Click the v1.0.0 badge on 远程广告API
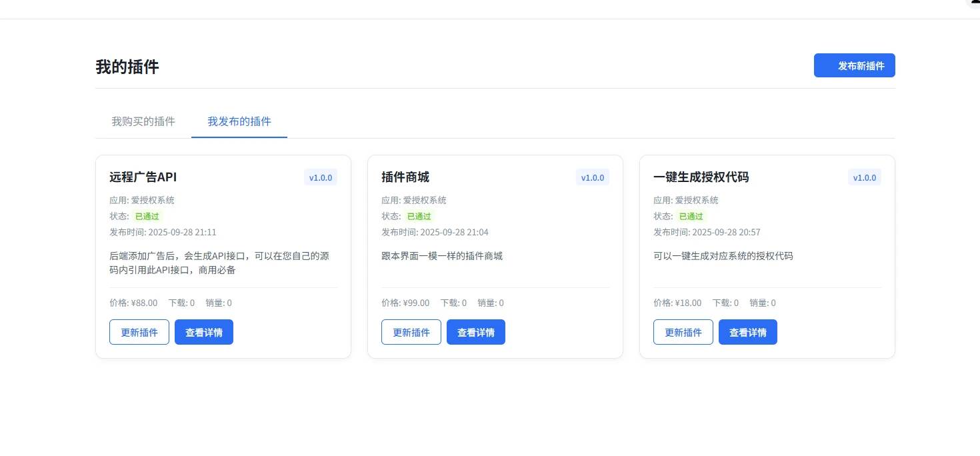This screenshot has width=980, height=456. click(x=321, y=177)
